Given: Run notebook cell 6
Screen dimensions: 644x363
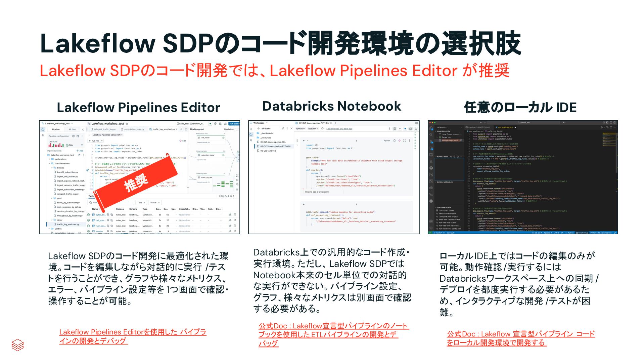Looking at the screenshot, I should 304,204.
